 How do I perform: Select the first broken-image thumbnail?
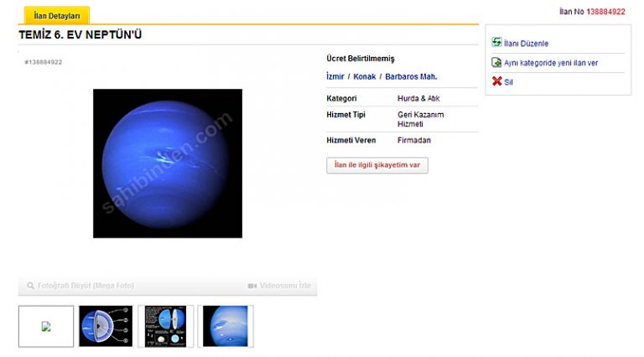[46, 326]
